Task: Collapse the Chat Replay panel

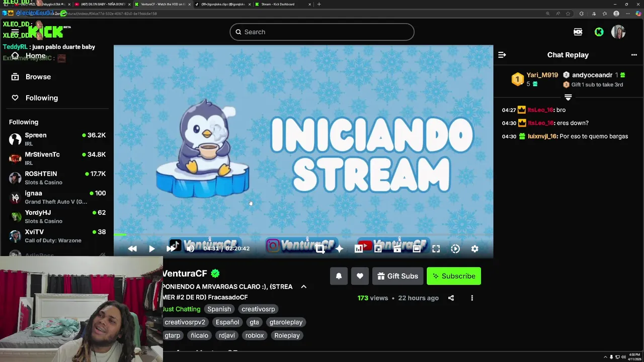Action: [x=502, y=55]
